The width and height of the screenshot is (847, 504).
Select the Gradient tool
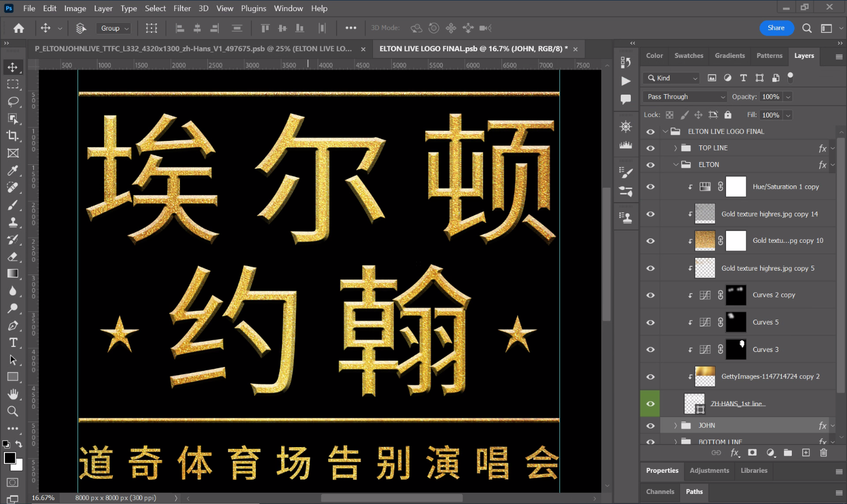(12, 273)
